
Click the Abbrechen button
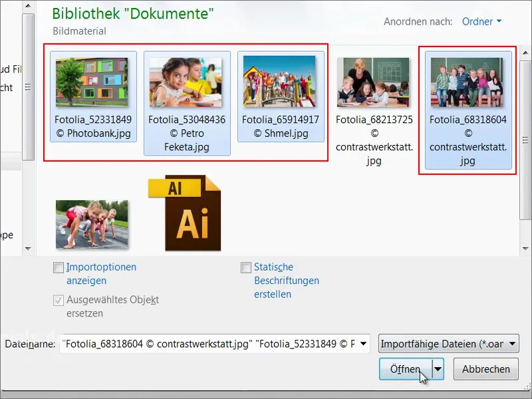coord(486,369)
